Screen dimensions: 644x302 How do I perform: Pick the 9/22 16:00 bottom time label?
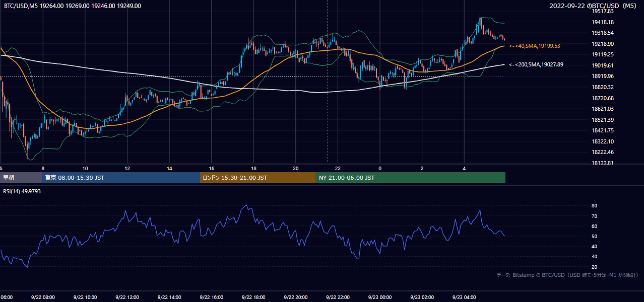[211, 297]
